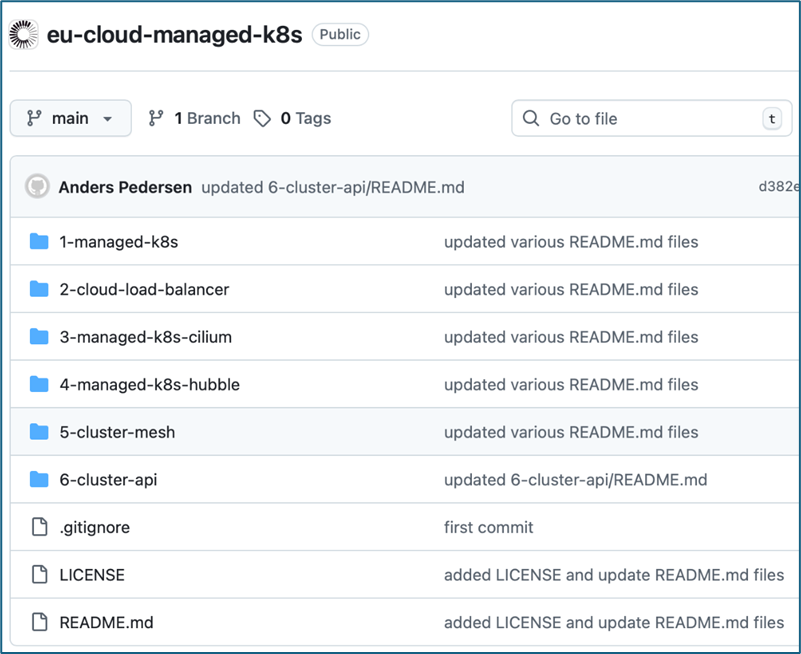Click the eu-cloud-managed-k8s repository title
The image size is (801, 654).
click(174, 34)
